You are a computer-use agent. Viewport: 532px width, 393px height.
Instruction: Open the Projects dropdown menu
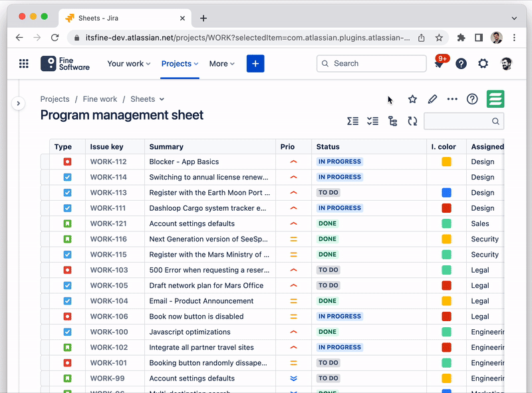[x=180, y=64]
